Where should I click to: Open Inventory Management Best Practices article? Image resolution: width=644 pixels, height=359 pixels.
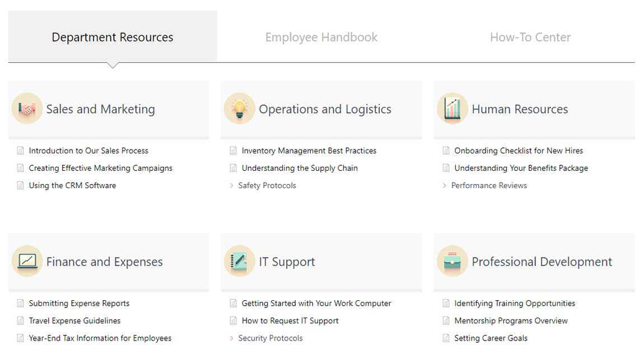pyautogui.click(x=309, y=151)
